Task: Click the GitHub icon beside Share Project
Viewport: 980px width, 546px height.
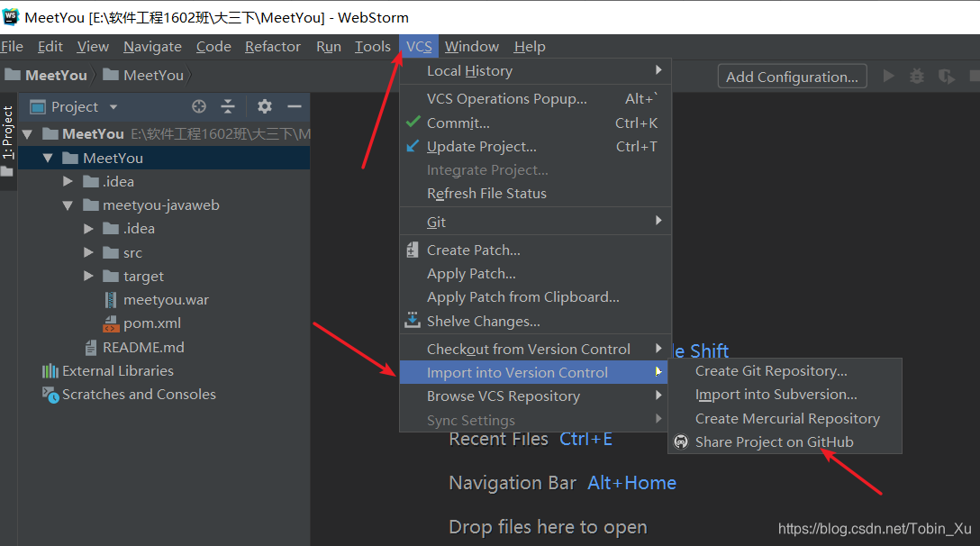Action: [x=681, y=442]
